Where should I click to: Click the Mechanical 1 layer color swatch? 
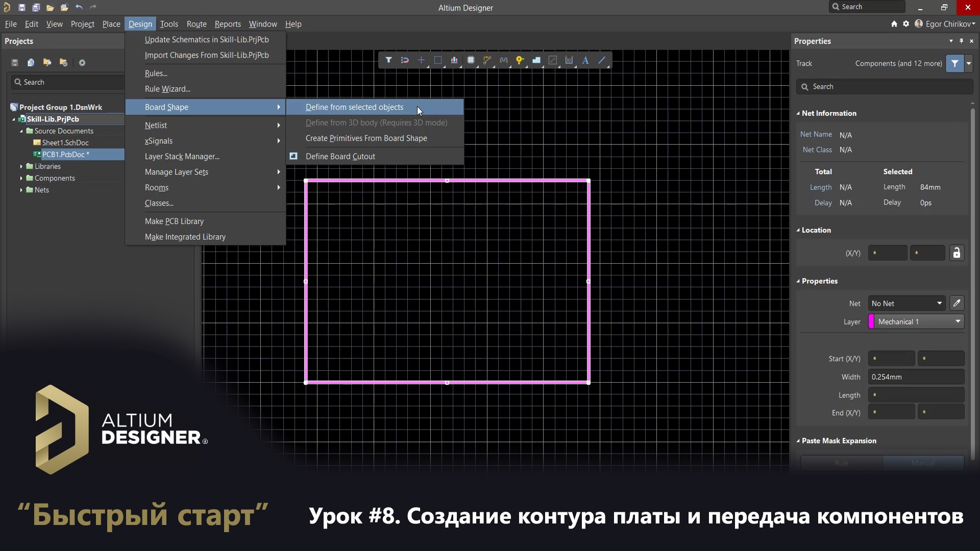pyautogui.click(x=872, y=321)
